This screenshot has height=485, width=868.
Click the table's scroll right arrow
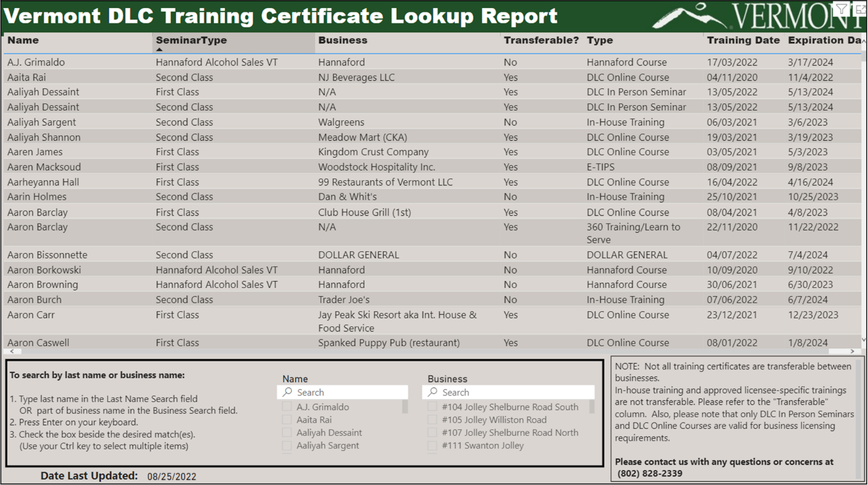(853, 351)
